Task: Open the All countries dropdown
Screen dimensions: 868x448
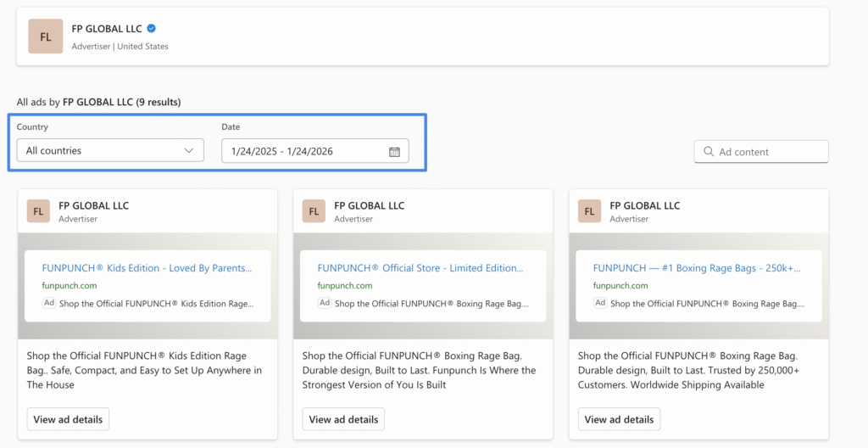Action: tap(109, 151)
